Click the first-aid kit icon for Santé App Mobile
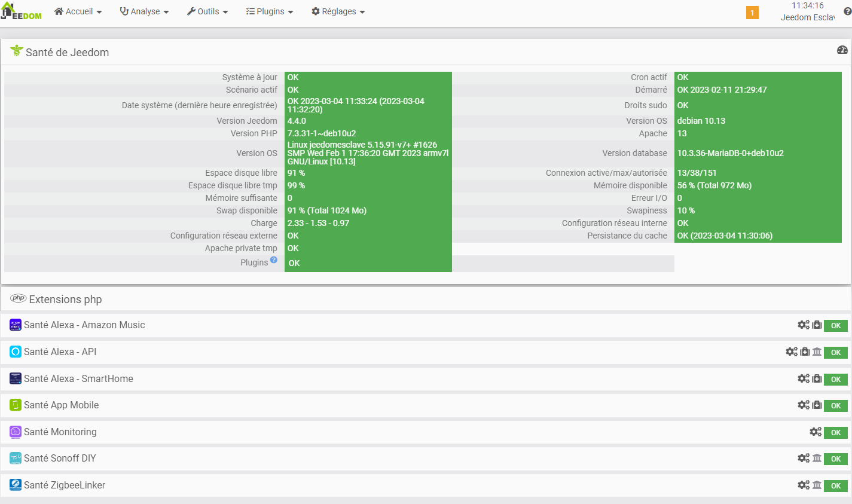Image resolution: width=852 pixels, height=504 pixels. point(816,405)
